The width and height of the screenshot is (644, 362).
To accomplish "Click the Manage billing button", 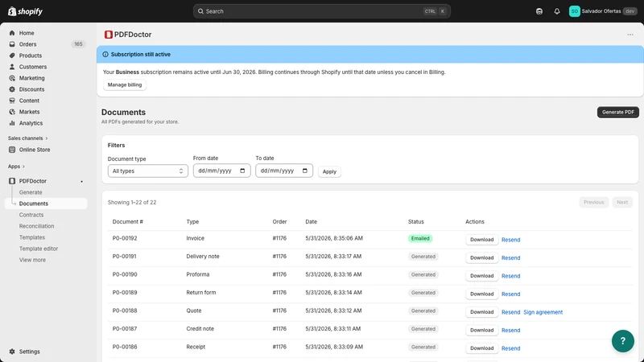I will [125, 85].
